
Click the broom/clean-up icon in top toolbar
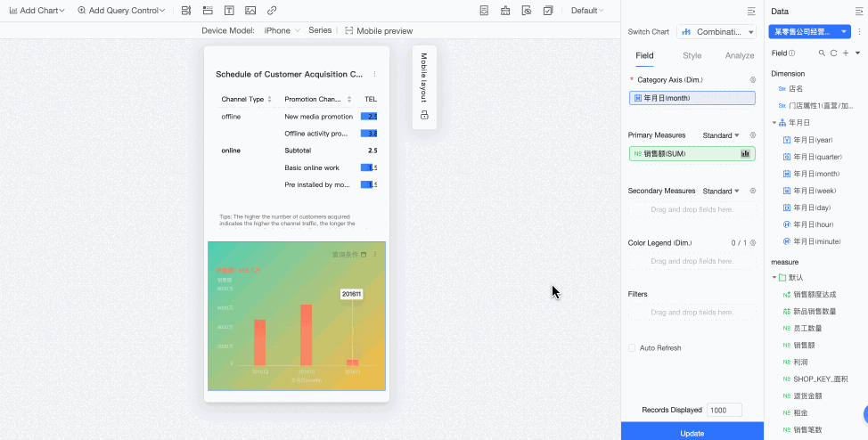point(505,11)
